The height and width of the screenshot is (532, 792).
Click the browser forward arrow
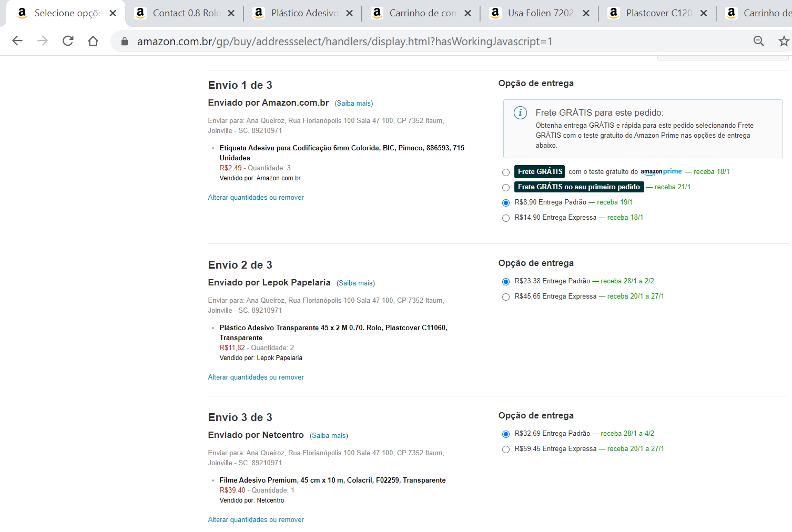tap(43, 41)
